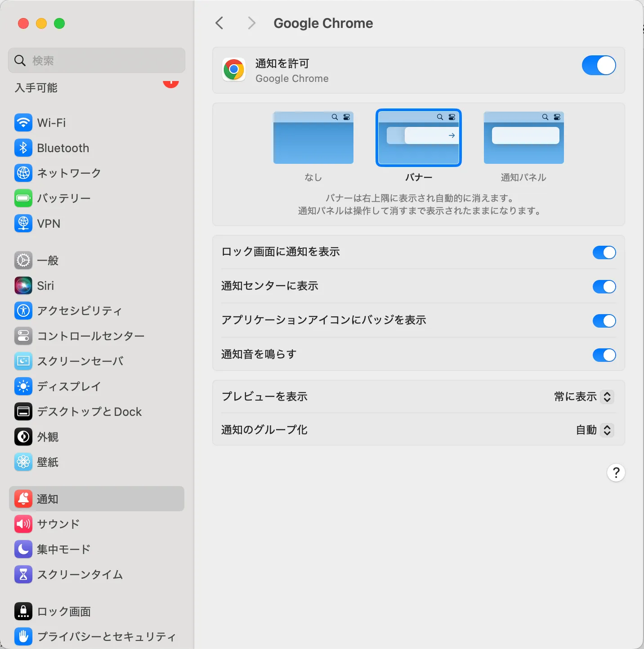The height and width of the screenshot is (649, 644).
Task: Go forward with the right chevron
Action: click(x=251, y=23)
